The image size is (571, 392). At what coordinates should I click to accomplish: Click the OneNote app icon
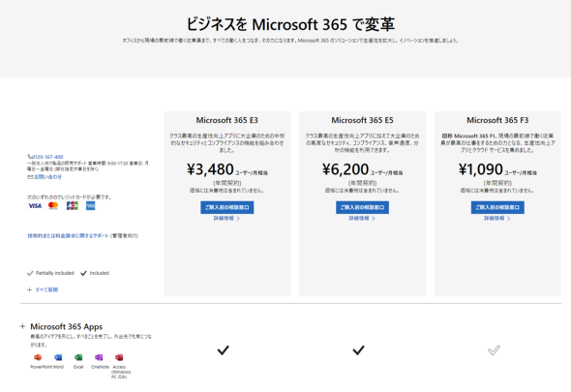[99, 357]
